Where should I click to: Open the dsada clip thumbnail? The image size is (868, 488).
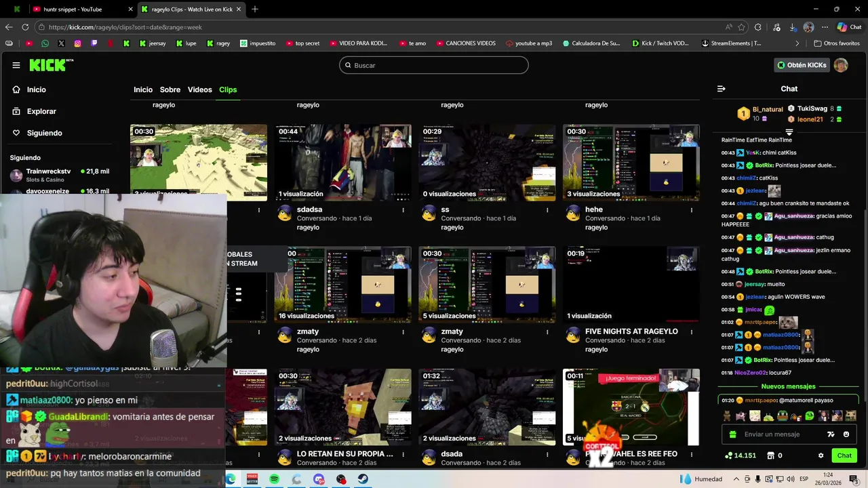pyautogui.click(x=487, y=407)
